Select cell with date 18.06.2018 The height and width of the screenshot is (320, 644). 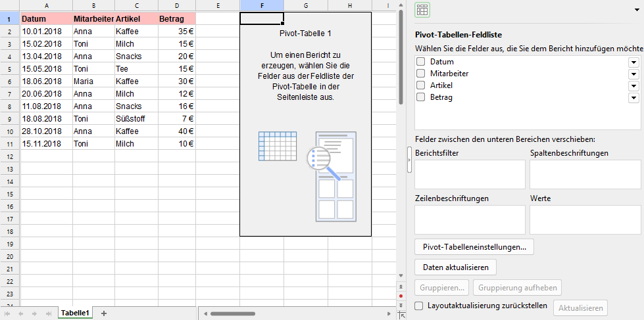coord(47,81)
